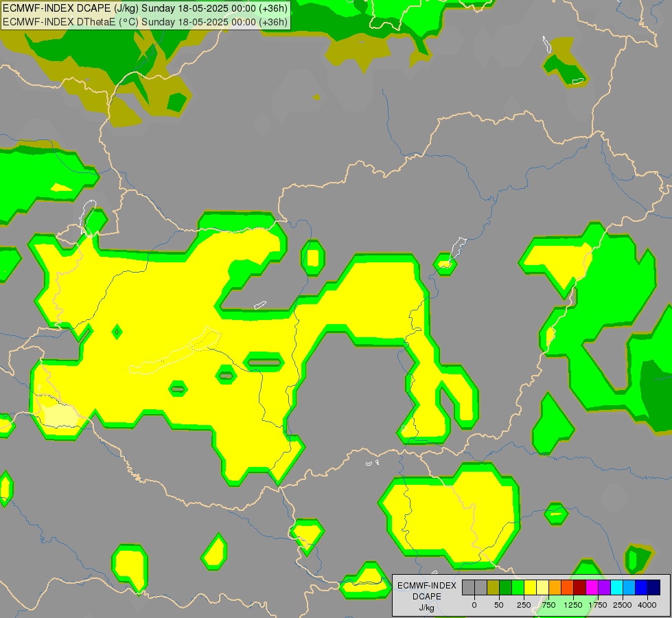Click the dark red legend swatch
The width and height of the screenshot is (672, 618).
pos(579,587)
